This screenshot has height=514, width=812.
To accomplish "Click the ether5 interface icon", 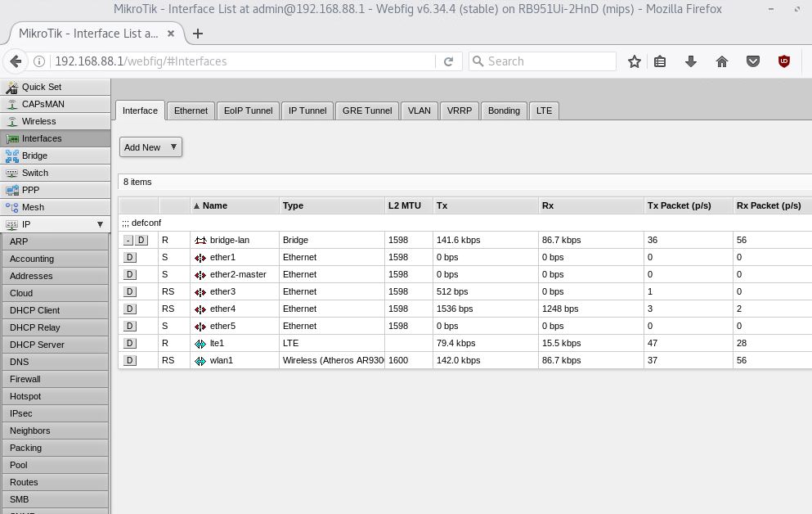I will [x=200, y=327].
